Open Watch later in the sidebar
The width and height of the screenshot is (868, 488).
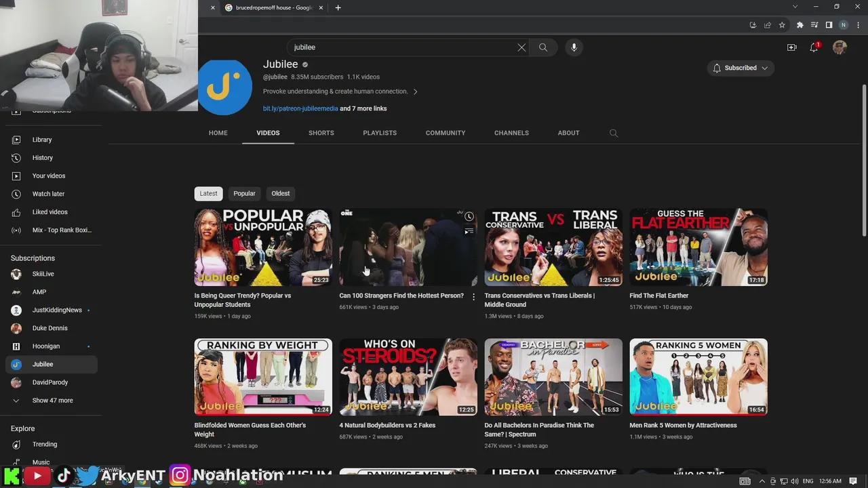click(x=51, y=194)
